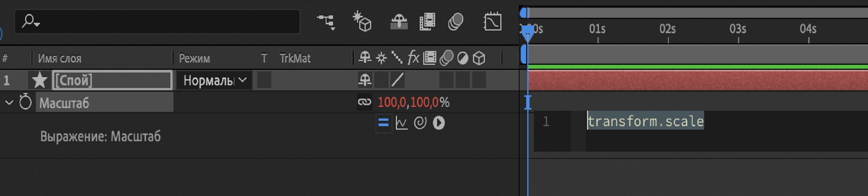Click the Режим column header

(194, 58)
